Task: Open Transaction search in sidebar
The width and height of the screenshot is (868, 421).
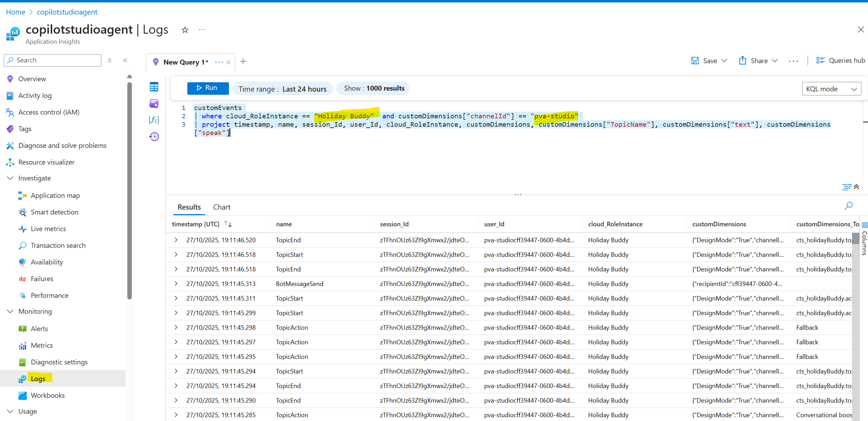Action: pyautogui.click(x=58, y=245)
